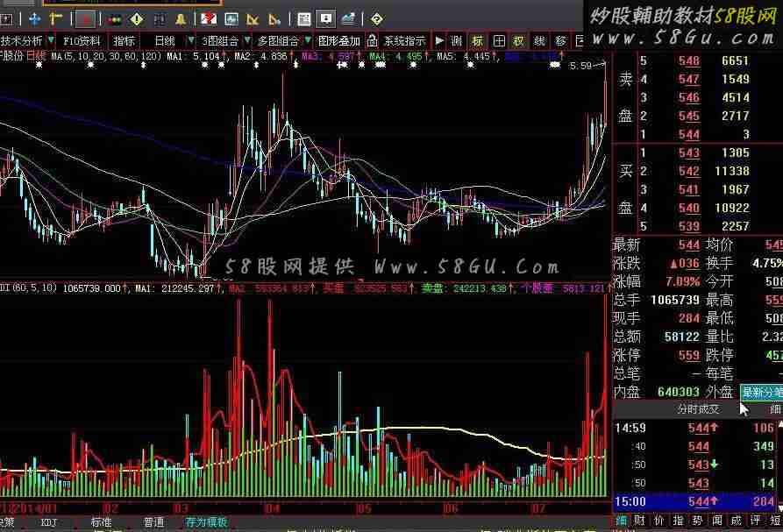Toggle the 移 button
The image size is (783, 532).
561,41
